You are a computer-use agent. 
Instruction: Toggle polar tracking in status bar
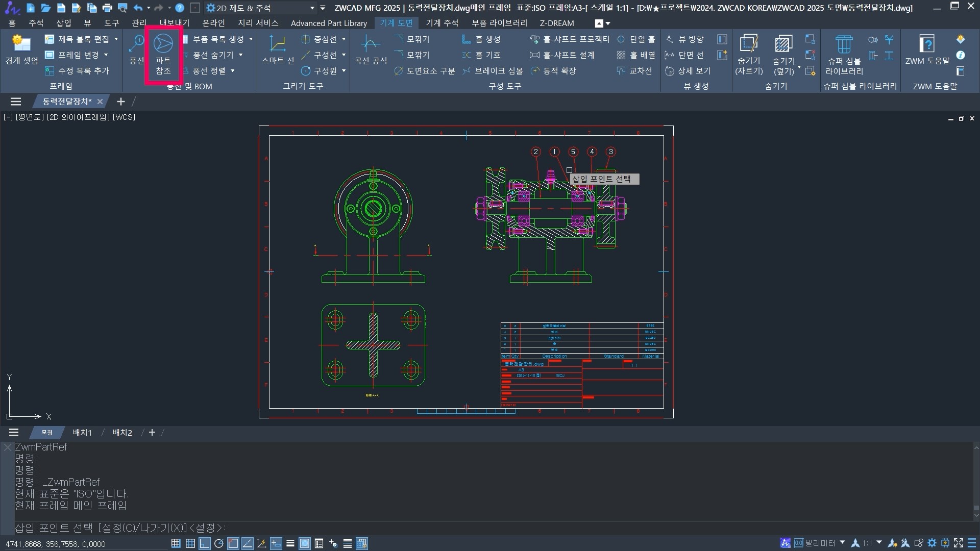click(x=218, y=543)
